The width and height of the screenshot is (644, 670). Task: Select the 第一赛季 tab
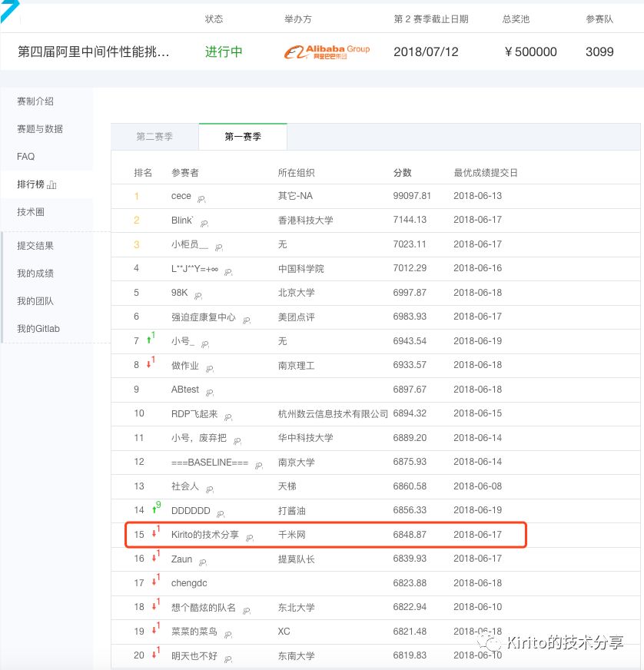[243, 137]
